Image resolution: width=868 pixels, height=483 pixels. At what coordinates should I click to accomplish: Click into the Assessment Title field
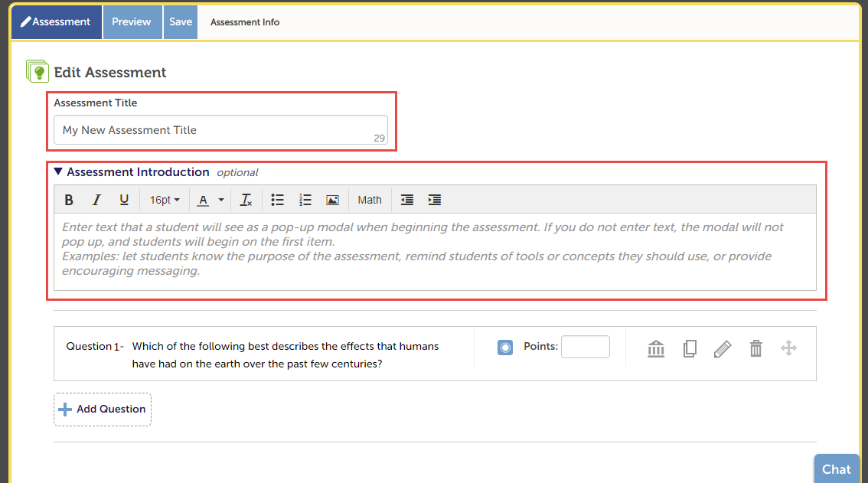pyautogui.click(x=220, y=129)
